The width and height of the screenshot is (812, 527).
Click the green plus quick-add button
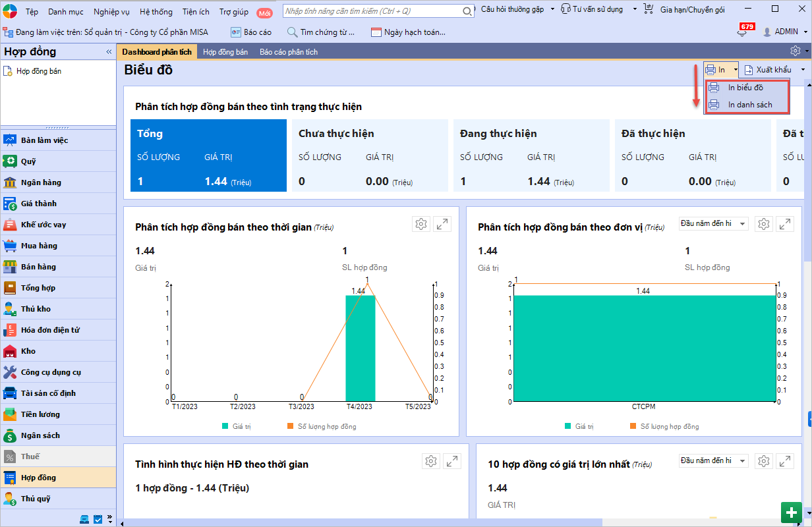792,512
